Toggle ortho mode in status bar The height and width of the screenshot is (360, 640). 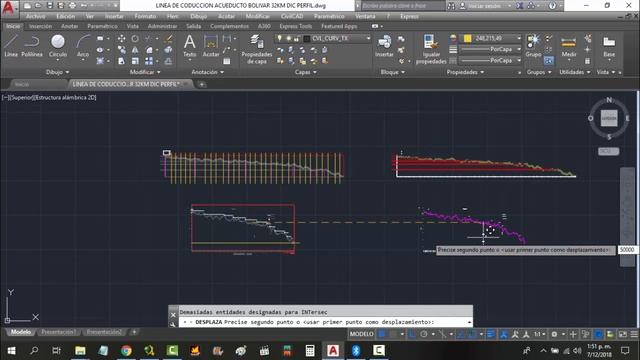[x=412, y=334]
